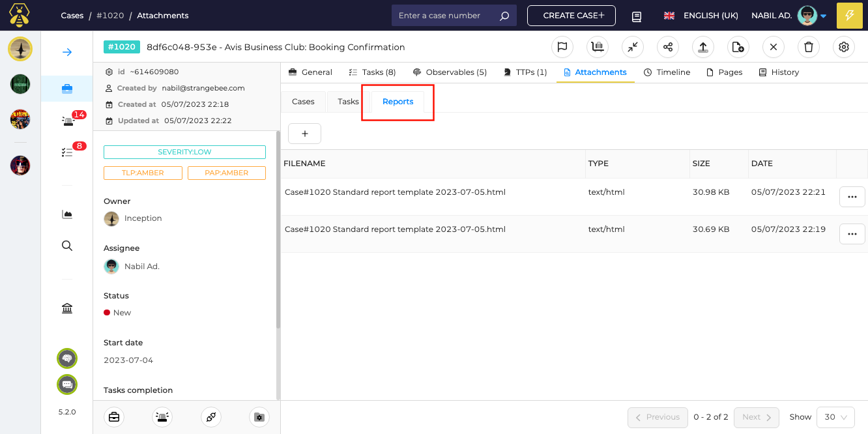This screenshot has height=434, width=868.
Task: Open options menu for the 22:21 report
Action: click(x=852, y=197)
